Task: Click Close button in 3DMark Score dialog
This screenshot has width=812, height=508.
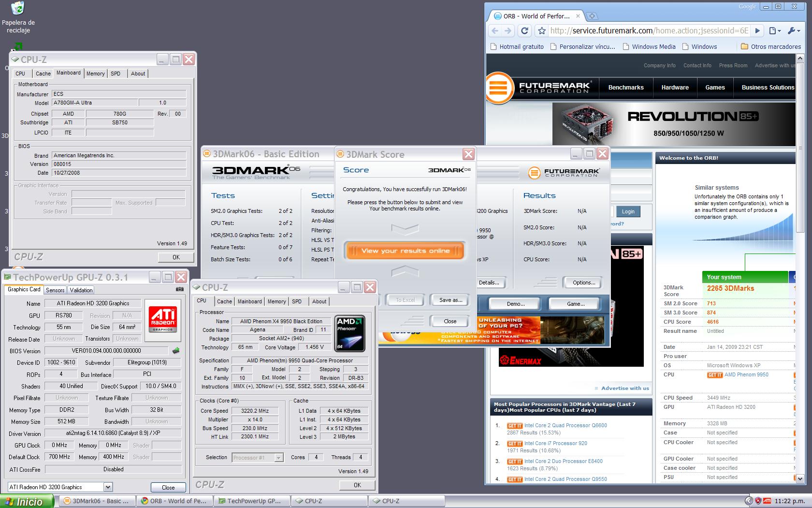Action: [x=450, y=321]
